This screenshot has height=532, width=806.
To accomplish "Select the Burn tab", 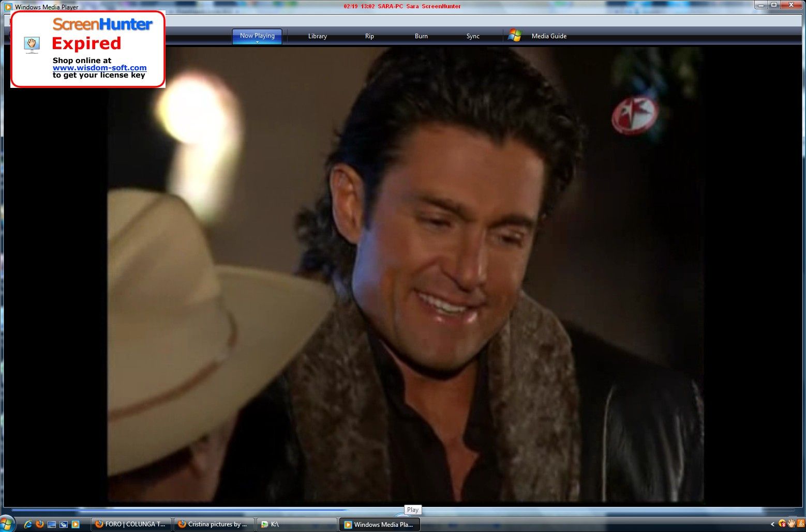I will [421, 36].
